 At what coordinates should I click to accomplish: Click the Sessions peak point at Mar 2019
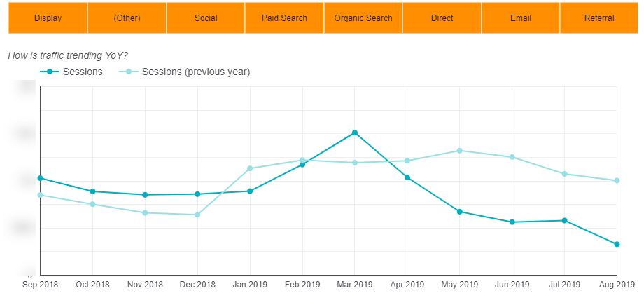click(355, 133)
